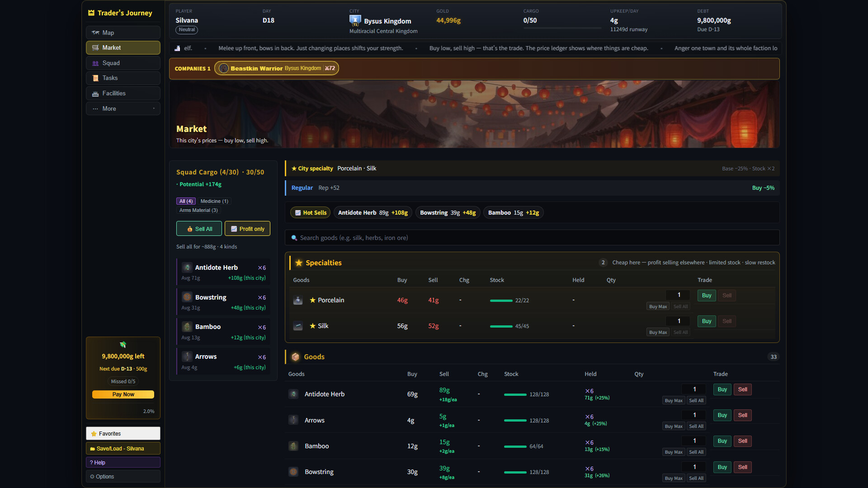
Task: Click the Porcelain stock bar
Action: pos(501,300)
